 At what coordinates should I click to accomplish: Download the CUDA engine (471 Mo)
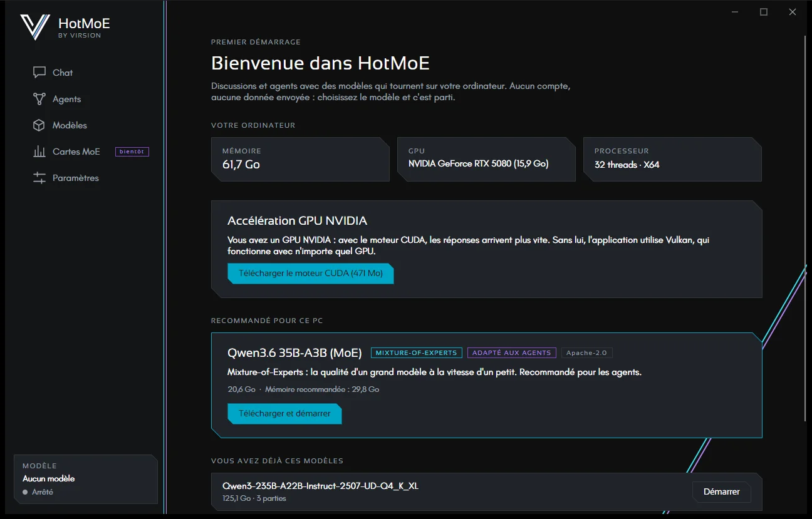(311, 274)
